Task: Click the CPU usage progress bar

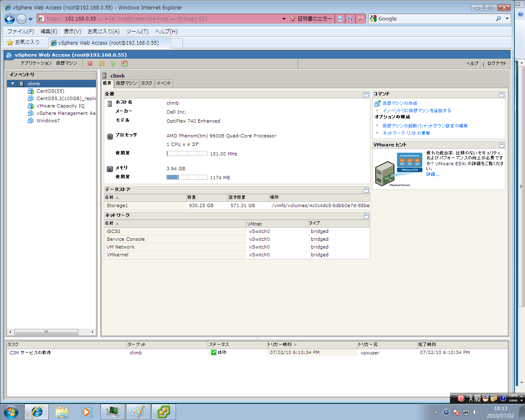Action: (x=187, y=153)
